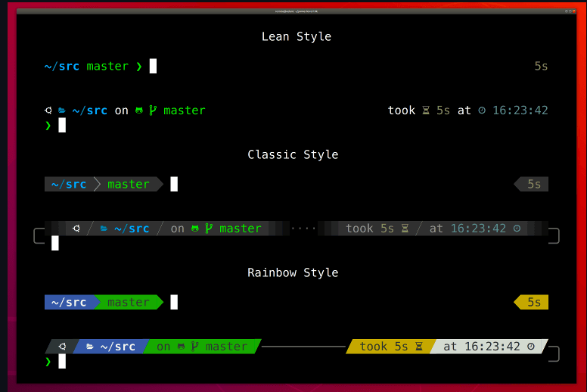587x392 pixels.
Task: Click the Rainbow Style heading
Action: pyautogui.click(x=293, y=272)
